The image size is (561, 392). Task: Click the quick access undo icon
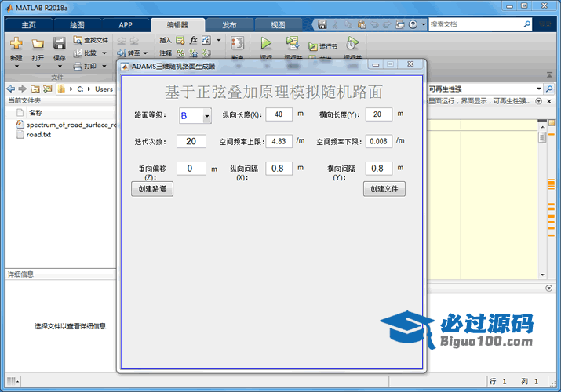point(374,24)
